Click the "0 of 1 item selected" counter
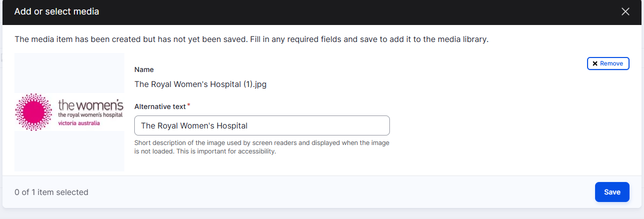Image resolution: width=644 pixels, height=219 pixels. click(51, 192)
